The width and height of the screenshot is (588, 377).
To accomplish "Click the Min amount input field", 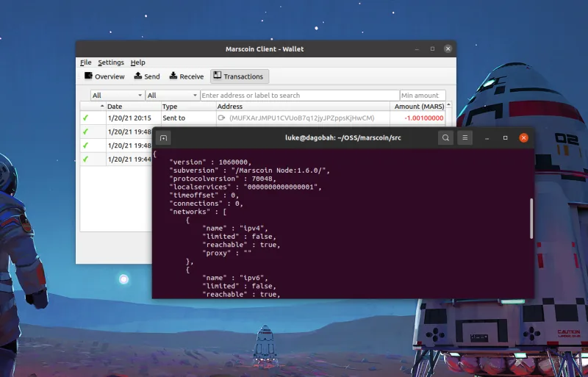I will [422, 96].
